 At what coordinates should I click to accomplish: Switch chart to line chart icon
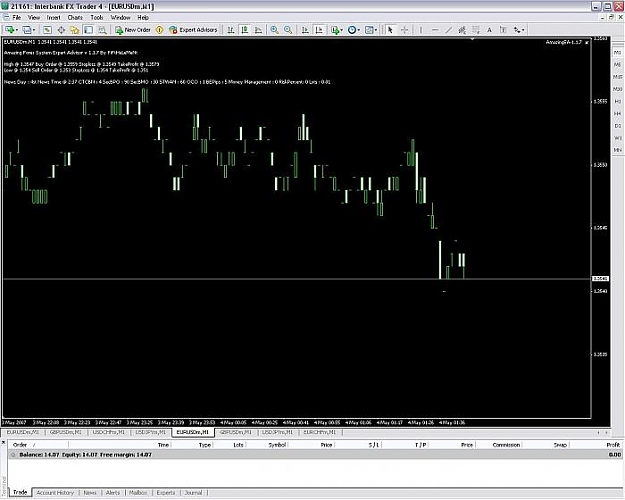coord(258,30)
